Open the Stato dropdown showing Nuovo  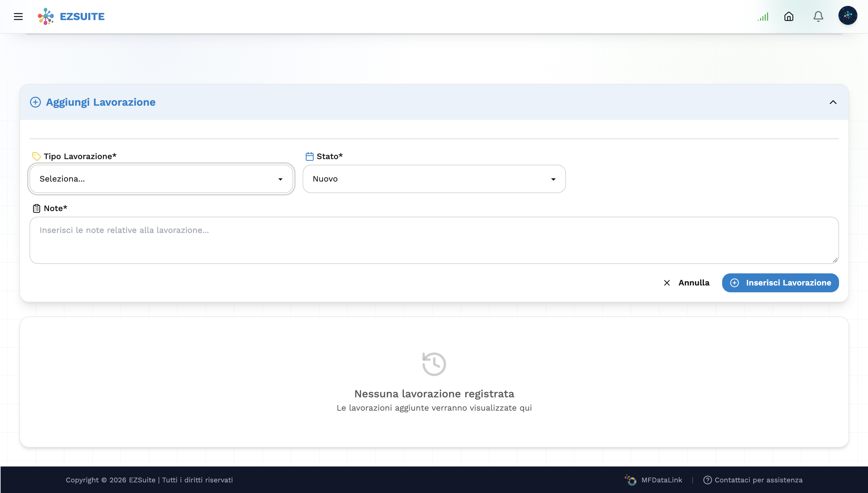pyautogui.click(x=434, y=179)
